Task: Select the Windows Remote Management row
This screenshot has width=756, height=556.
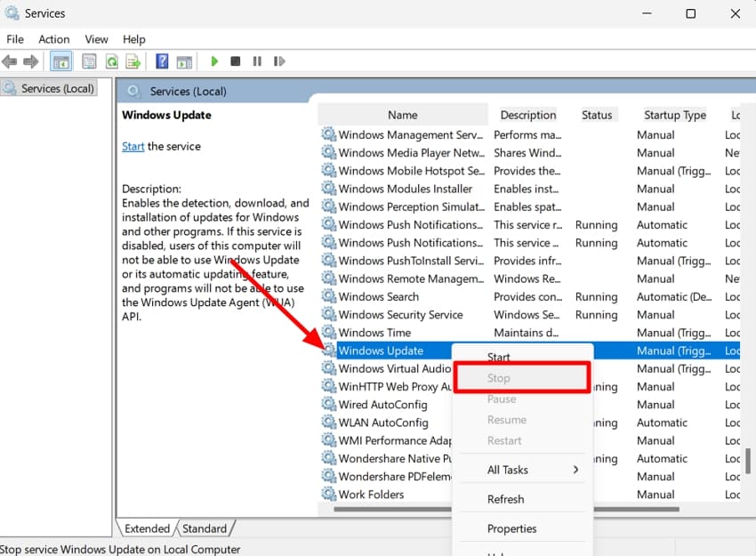Action: (x=411, y=278)
